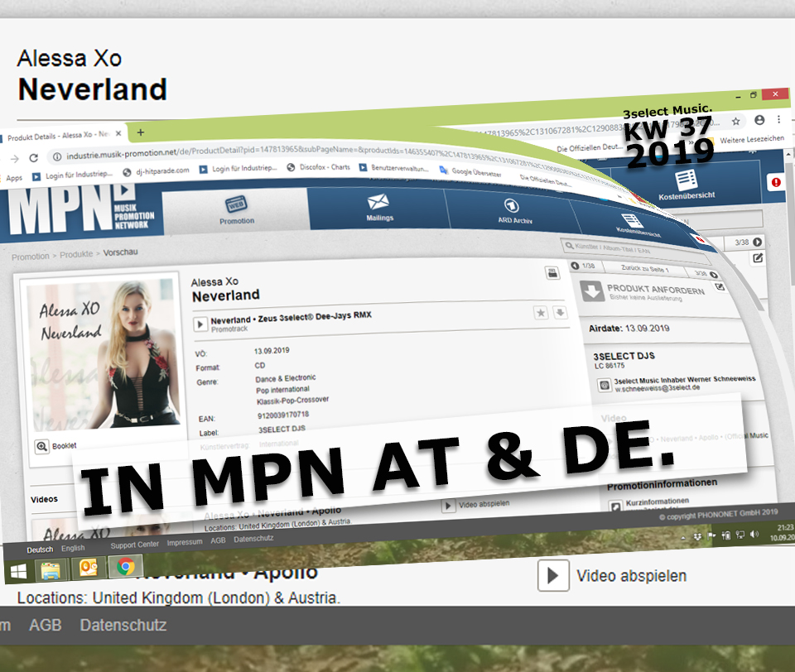Open the Support Center link
This screenshot has height=672, width=795.
click(x=134, y=545)
